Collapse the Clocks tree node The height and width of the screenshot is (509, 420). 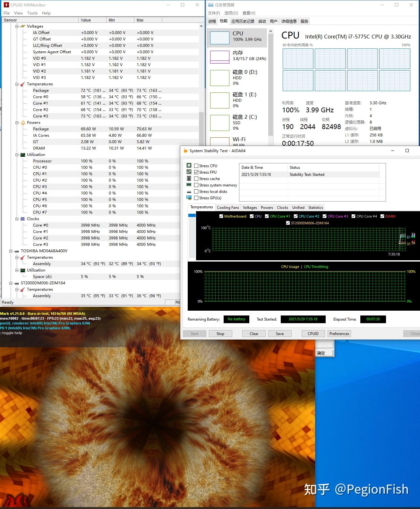(17, 219)
